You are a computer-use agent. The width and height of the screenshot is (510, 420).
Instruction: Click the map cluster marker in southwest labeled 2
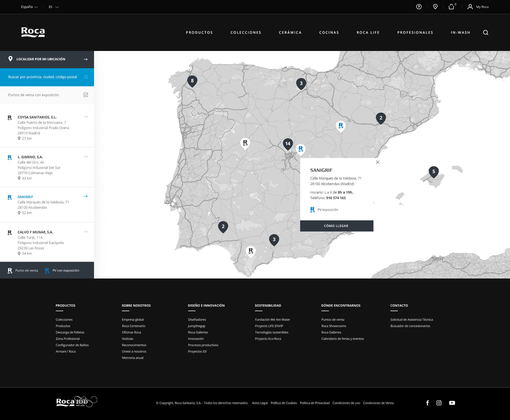[x=223, y=227]
